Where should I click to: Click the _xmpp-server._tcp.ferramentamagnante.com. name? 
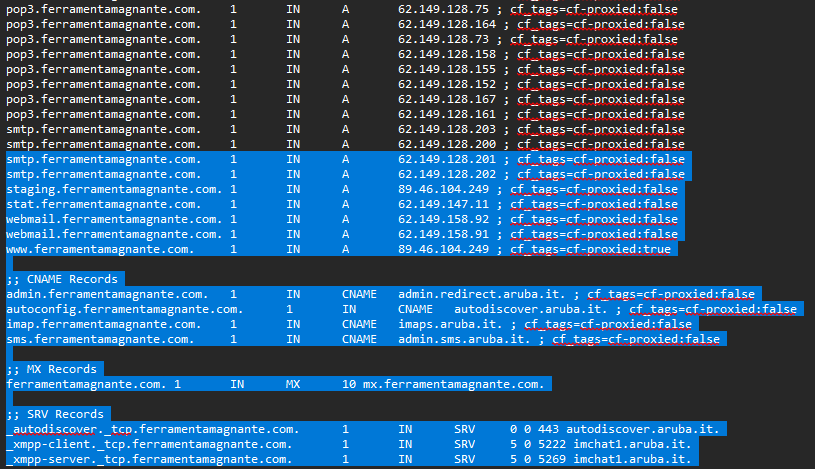(149, 460)
